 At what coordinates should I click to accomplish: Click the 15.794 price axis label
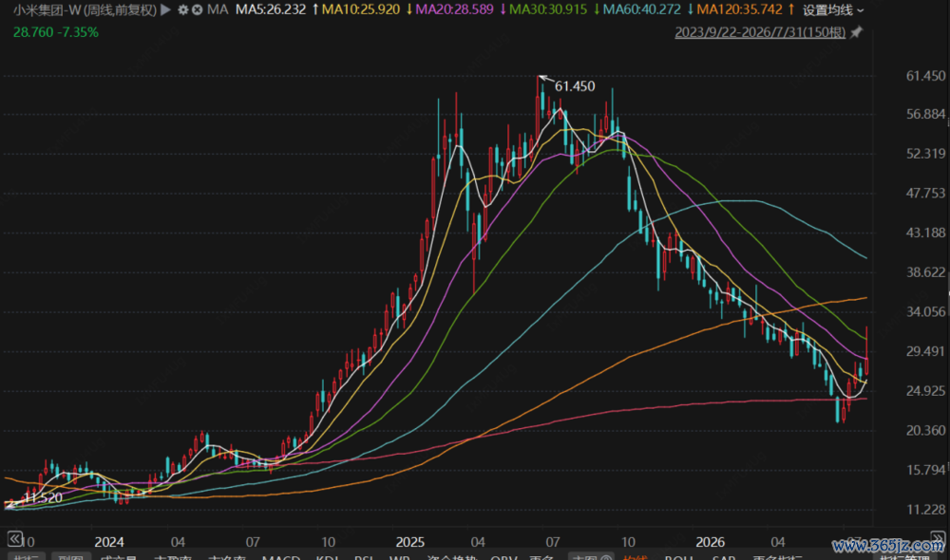[925, 470]
